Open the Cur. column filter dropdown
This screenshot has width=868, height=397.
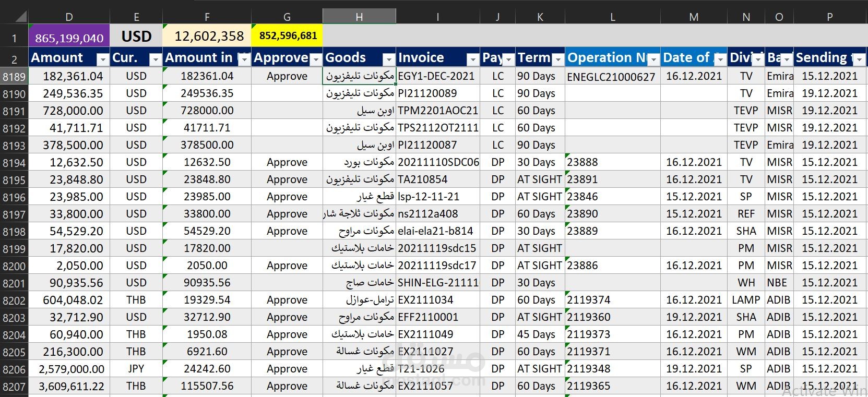(155, 59)
